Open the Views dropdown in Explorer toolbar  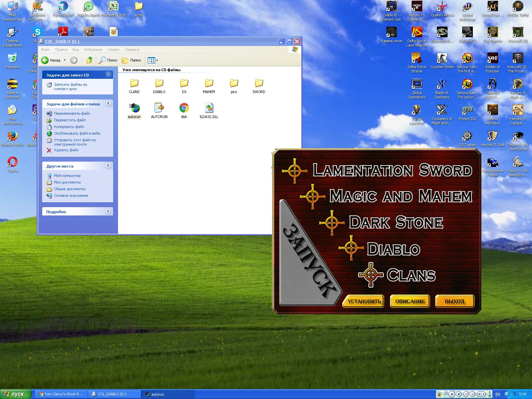coord(153,60)
